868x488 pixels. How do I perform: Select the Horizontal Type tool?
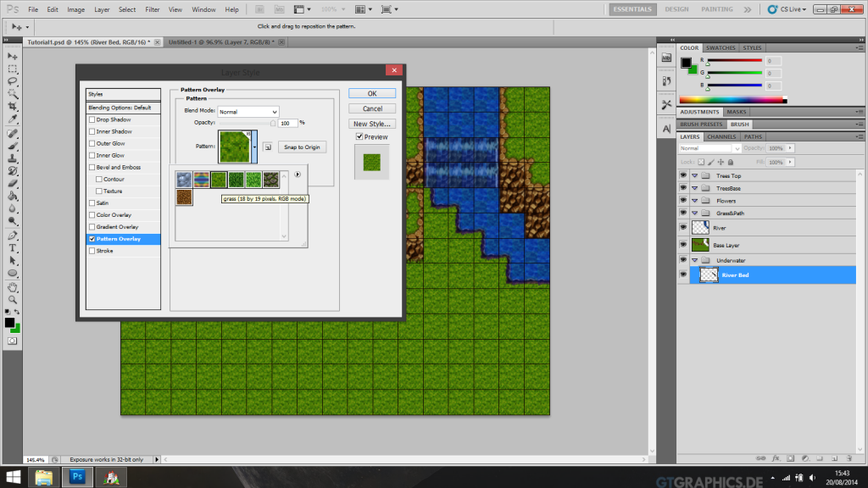click(12, 248)
